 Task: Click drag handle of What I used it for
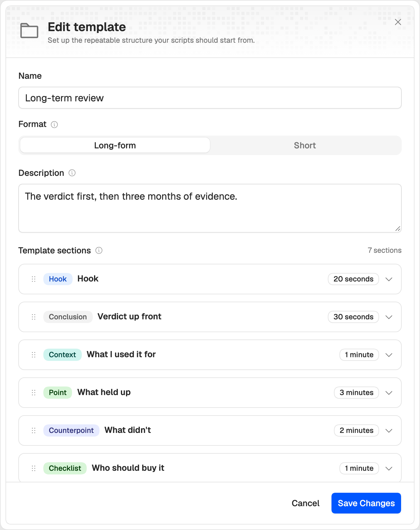point(34,355)
